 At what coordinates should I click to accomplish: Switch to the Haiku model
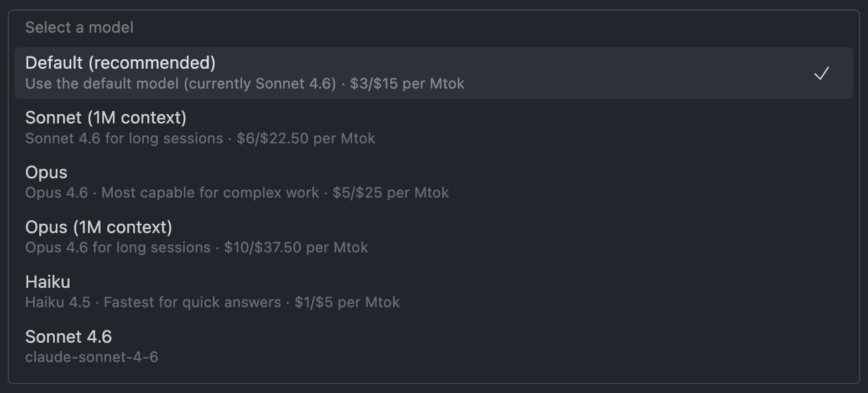coord(48,282)
